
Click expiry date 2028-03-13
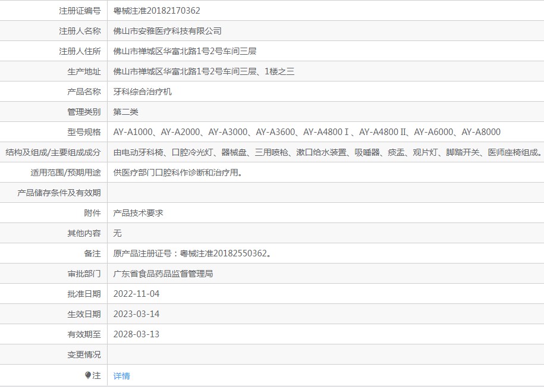[136, 334]
